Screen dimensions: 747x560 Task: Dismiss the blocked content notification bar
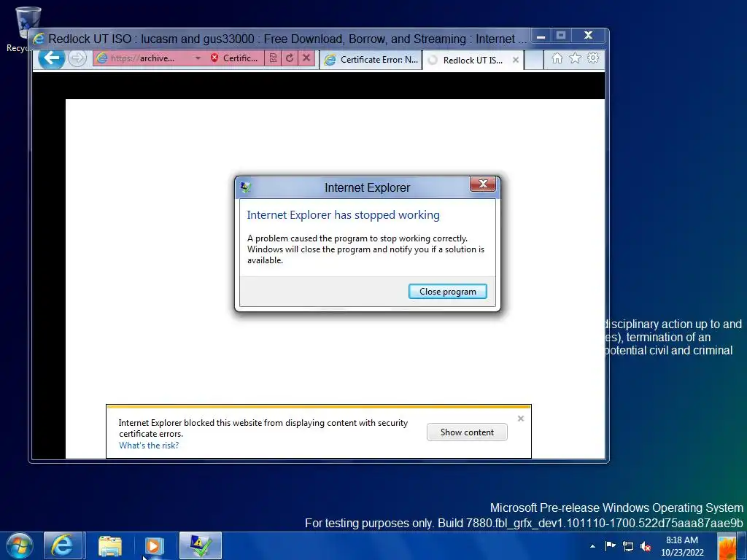click(x=521, y=419)
